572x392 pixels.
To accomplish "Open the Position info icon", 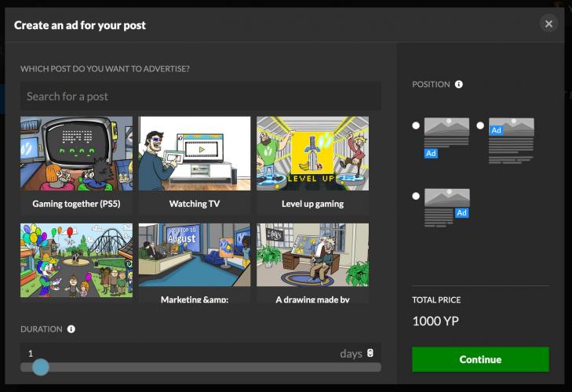I will (458, 84).
